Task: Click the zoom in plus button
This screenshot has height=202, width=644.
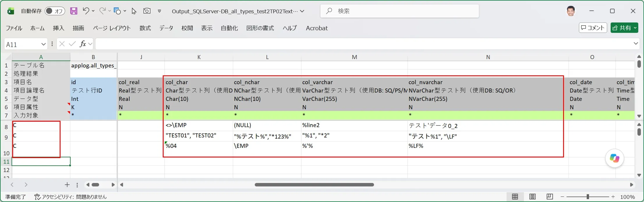Action: [613, 197]
